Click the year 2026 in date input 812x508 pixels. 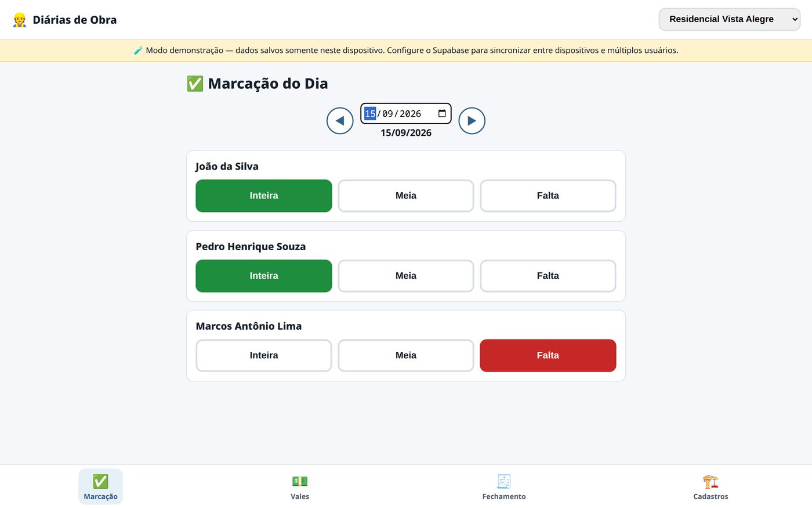pyautogui.click(x=410, y=113)
